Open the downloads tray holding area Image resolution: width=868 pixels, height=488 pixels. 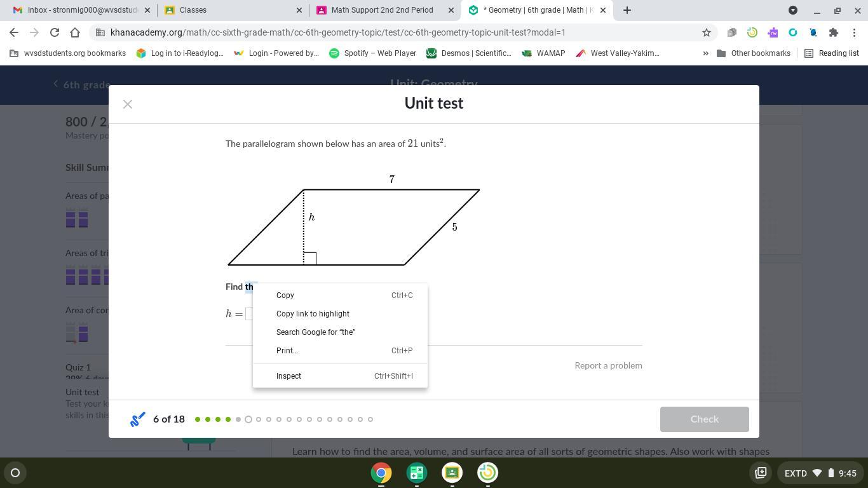click(761, 473)
